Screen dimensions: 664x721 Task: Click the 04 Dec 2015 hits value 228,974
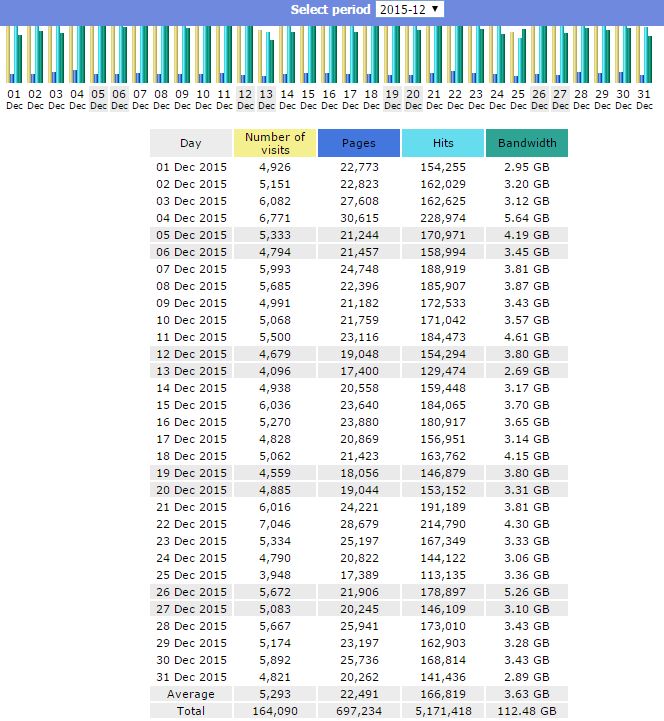443,218
